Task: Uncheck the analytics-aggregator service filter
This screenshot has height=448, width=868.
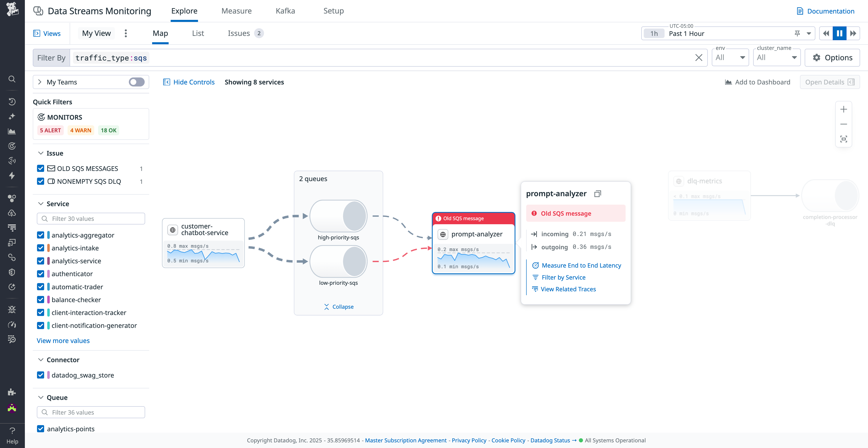Action: click(40, 235)
